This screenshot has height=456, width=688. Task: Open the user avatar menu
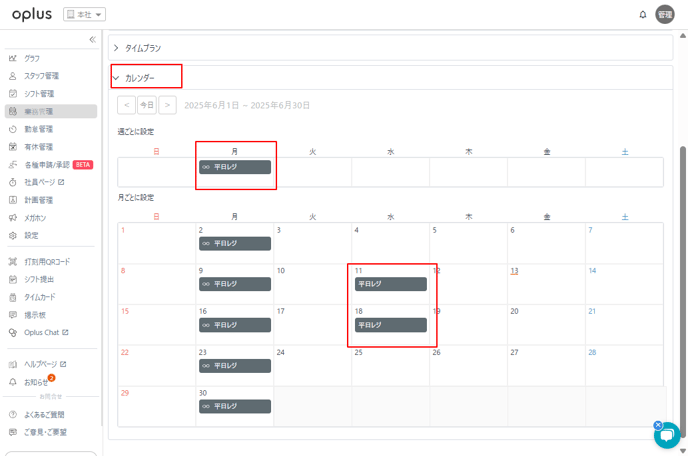(665, 14)
